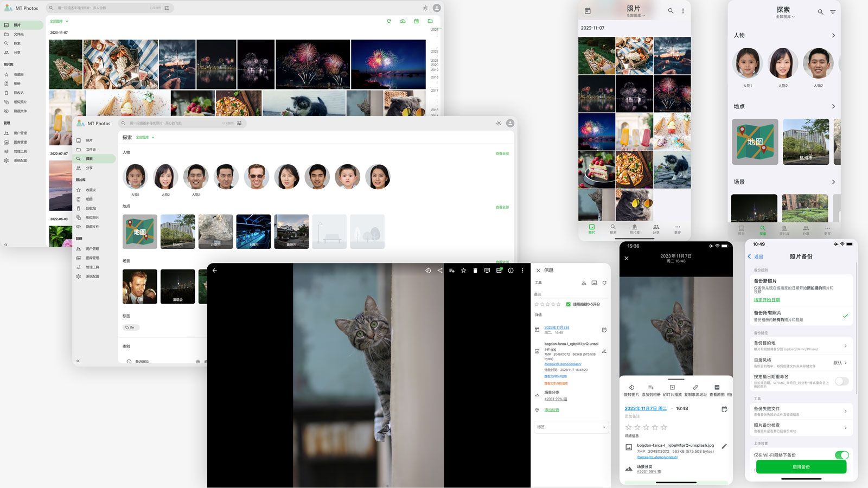Open user avatar in desktop Photos window
This screenshot has height=488, width=868.
tap(437, 8)
